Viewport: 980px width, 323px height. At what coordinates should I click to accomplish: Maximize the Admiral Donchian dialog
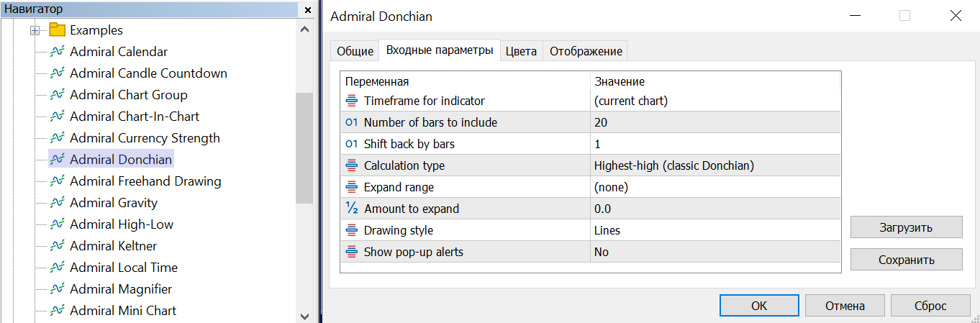click(x=905, y=16)
